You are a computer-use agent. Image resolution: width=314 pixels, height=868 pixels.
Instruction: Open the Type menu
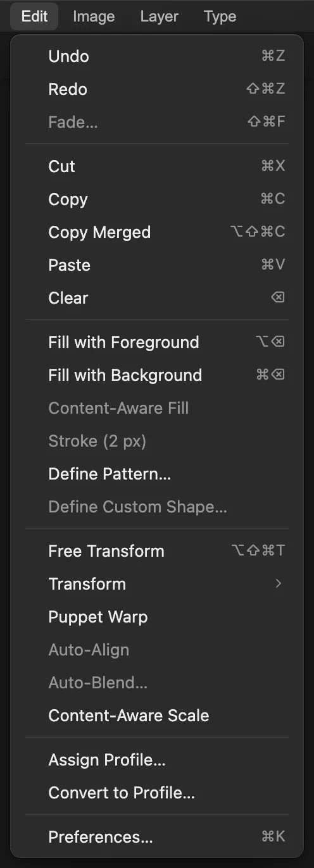click(220, 16)
